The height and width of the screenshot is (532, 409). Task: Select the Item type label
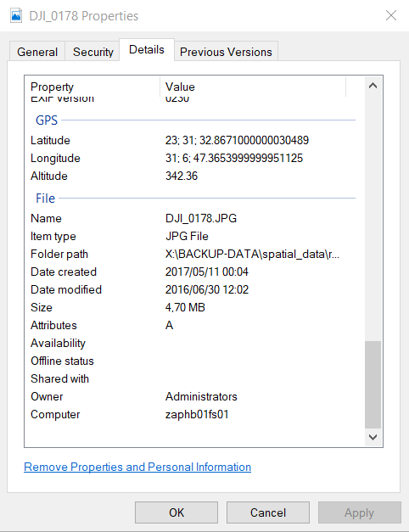(53, 236)
